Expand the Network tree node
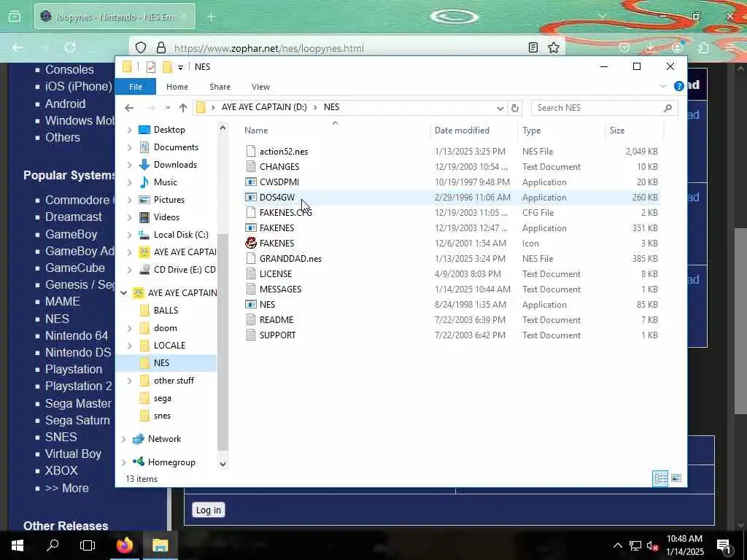 124,439
